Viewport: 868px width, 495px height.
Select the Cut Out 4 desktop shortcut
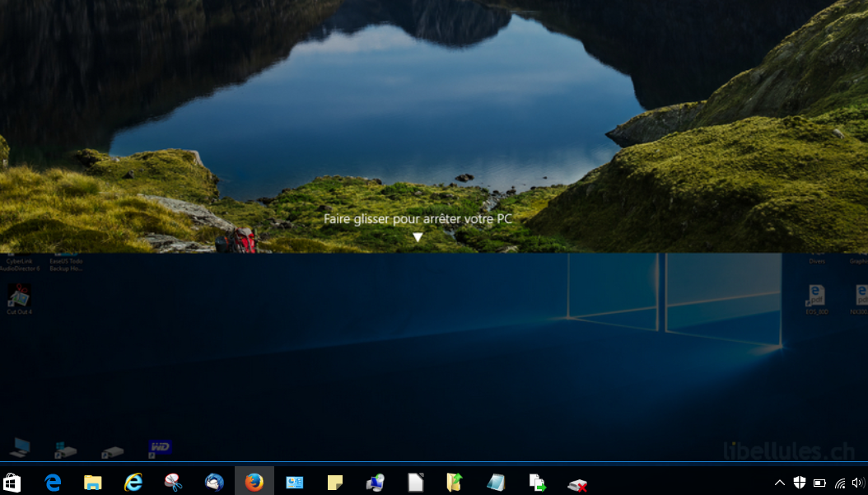[x=20, y=299]
